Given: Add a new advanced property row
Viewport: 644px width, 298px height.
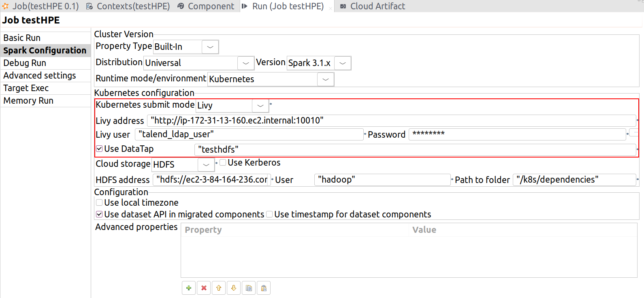Looking at the screenshot, I should pyautogui.click(x=189, y=288).
